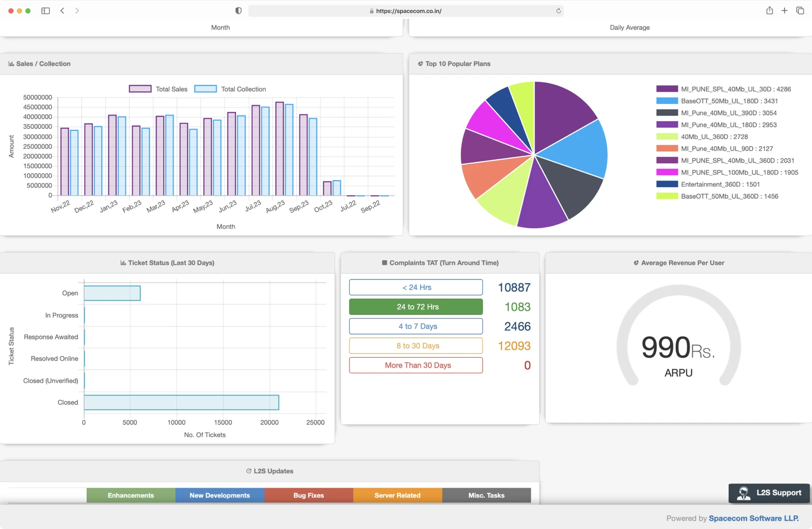812x529 pixels.
Task: Open a new tab with plus icon
Action: point(785,11)
